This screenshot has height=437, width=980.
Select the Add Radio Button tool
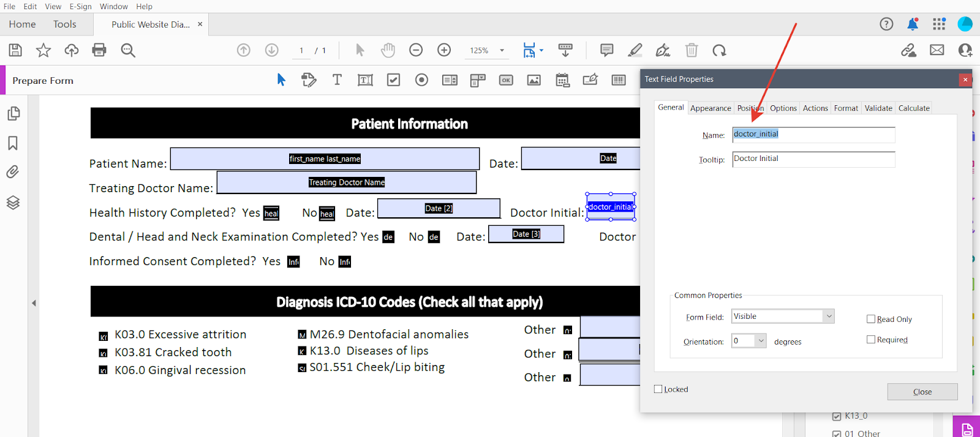point(421,80)
